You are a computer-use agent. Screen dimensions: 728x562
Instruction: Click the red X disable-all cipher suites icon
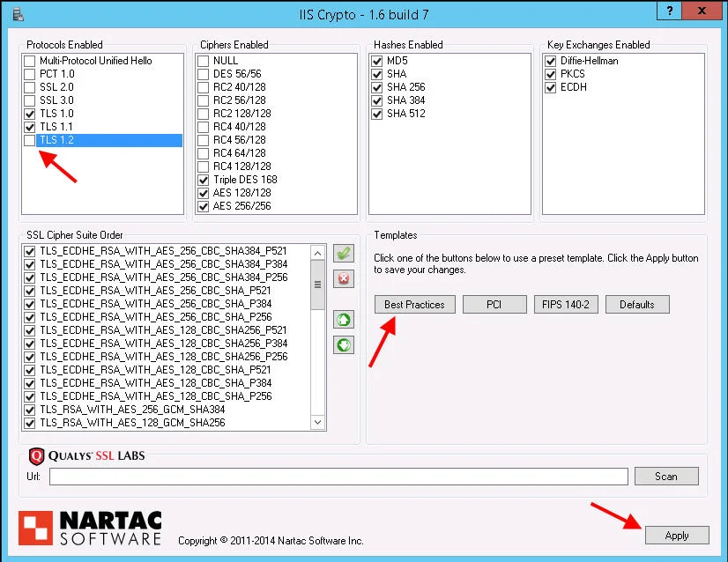tap(344, 279)
